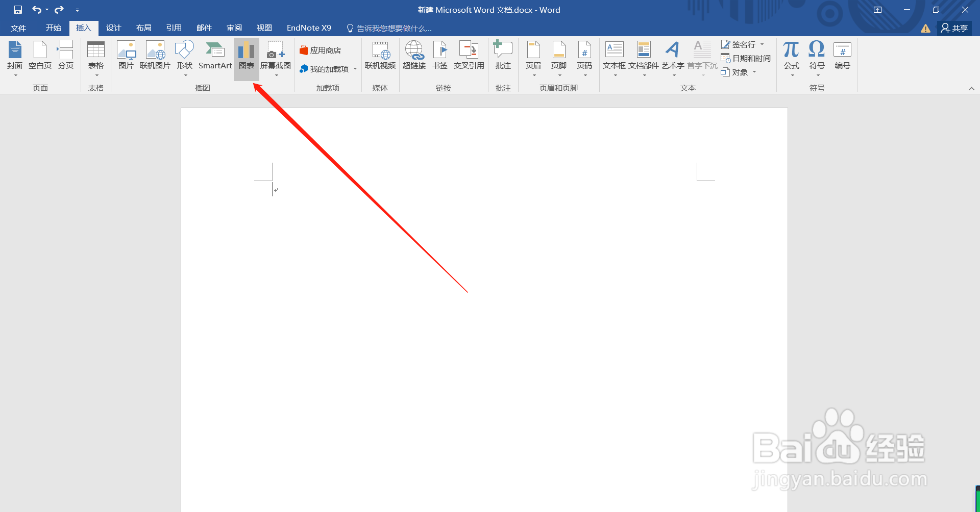Click the yellow warning triangle icon
Image resolution: width=980 pixels, height=512 pixels.
point(925,29)
